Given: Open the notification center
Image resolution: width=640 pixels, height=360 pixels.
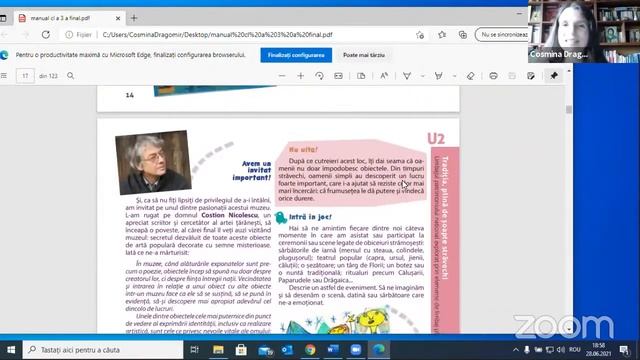Looking at the screenshot, I should coord(624,350).
